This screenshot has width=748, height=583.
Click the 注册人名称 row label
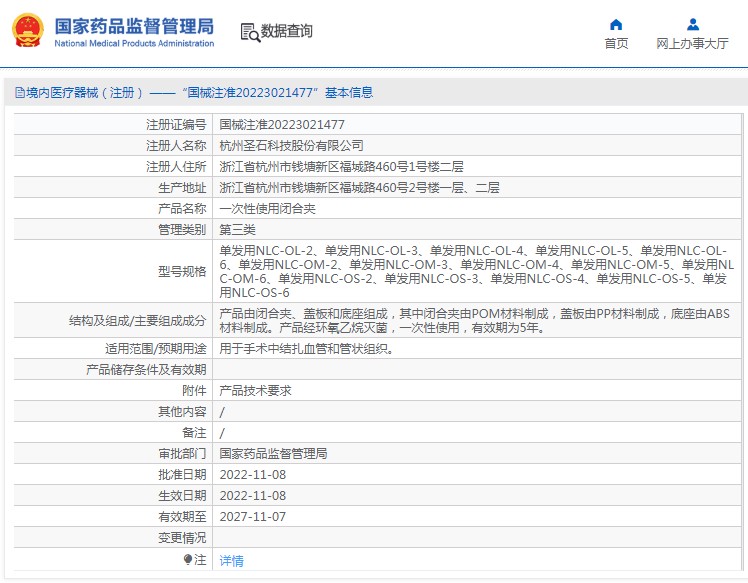(176, 146)
